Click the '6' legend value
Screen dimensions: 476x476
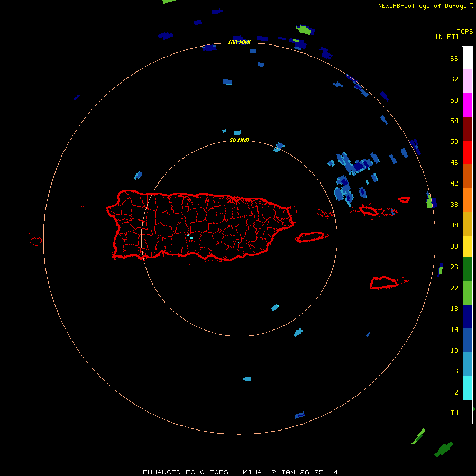click(456, 371)
